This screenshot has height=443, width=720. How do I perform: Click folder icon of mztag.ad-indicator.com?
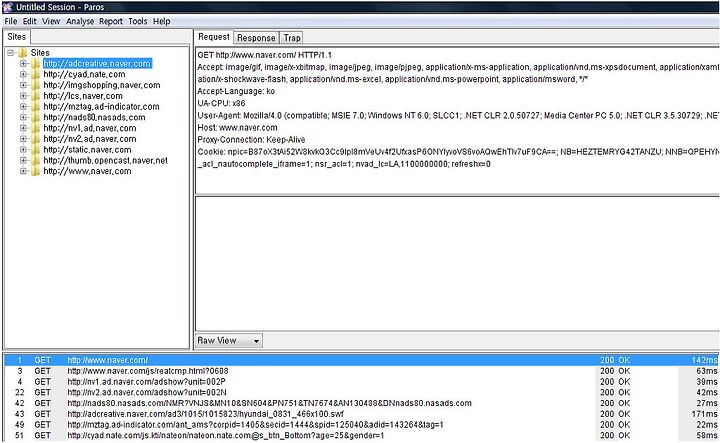(x=35, y=107)
